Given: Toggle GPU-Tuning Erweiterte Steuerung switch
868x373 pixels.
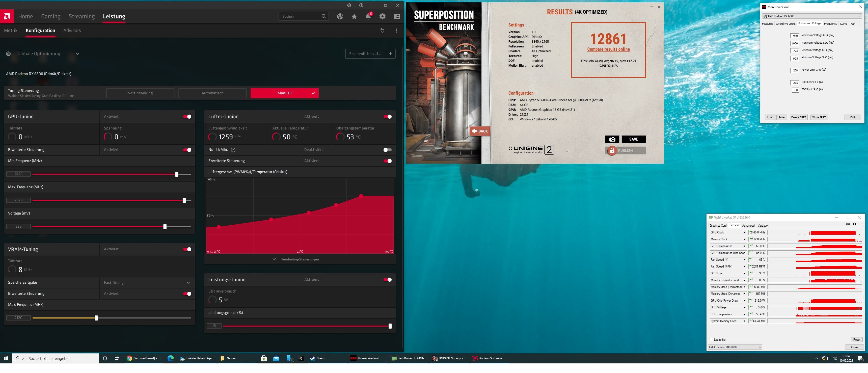Looking at the screenshot, I should [187, 150].
